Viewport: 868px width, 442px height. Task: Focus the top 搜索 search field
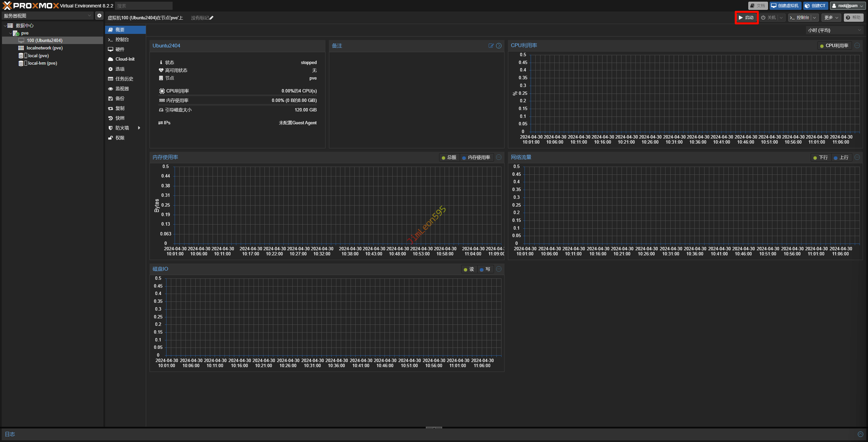144,6
